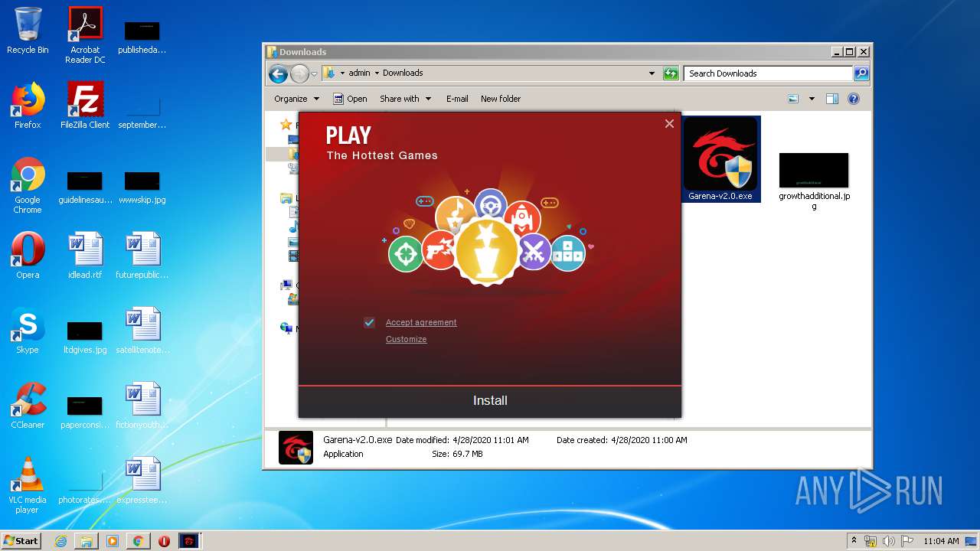Select the satellitenote Word document on desktop

tap(142, 331)
